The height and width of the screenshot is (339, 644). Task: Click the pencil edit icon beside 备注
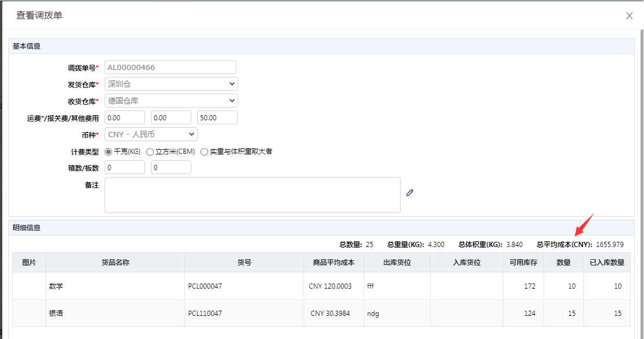pyautogui.click(x=409, y=193)
